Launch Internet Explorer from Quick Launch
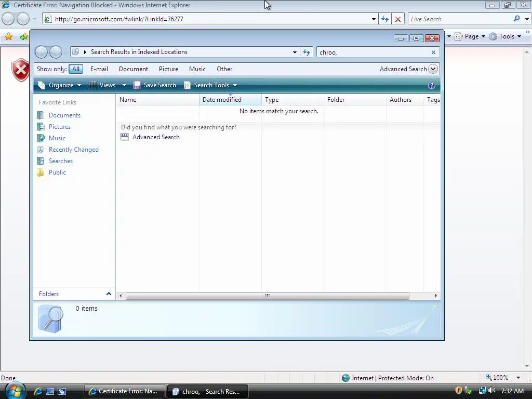 pyautogui.click(x=37, y=391)
